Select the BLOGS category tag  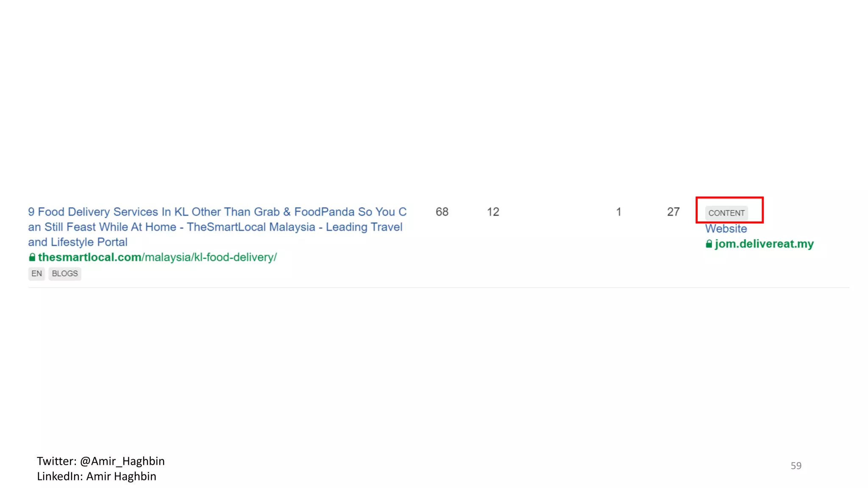coord(65,274)
